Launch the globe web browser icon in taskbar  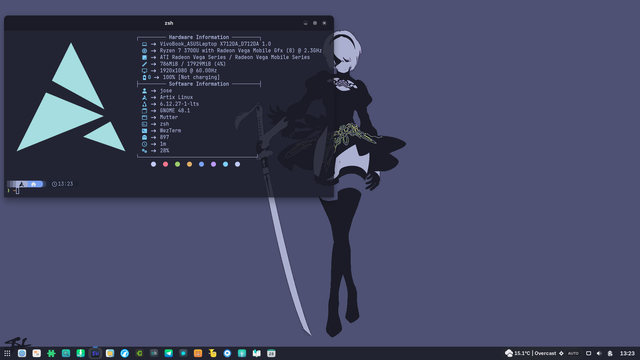pyautogui.click(x=22, y=353)
